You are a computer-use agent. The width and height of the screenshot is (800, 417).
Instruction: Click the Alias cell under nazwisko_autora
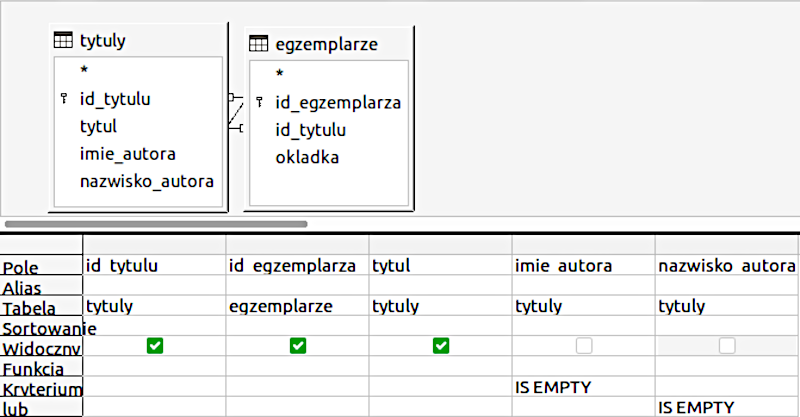point(727,286)
